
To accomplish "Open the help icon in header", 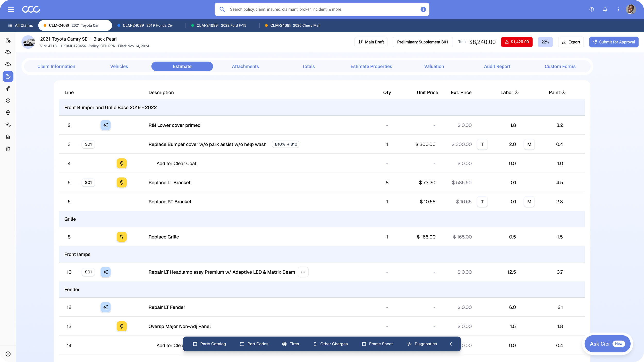I will tap(592, 10).
